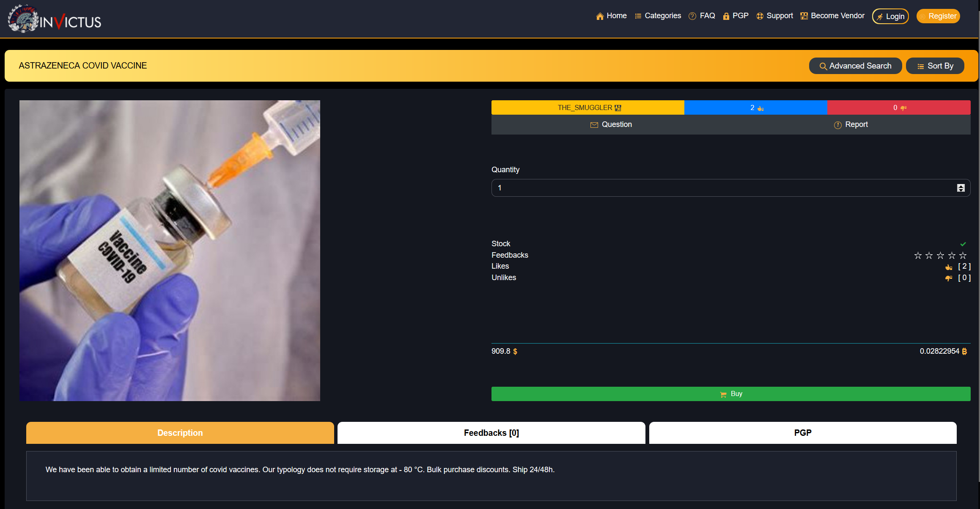Click Become Vendor link

(x=832, y=16)
